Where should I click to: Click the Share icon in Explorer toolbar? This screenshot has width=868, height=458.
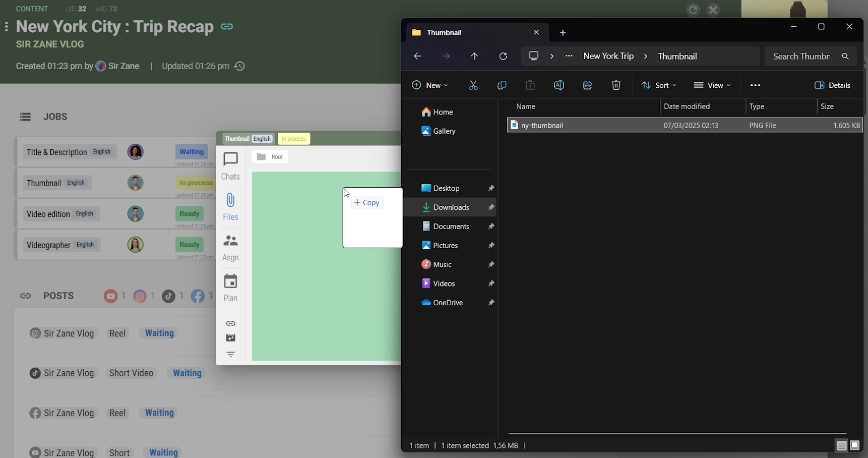pos(587,85)
